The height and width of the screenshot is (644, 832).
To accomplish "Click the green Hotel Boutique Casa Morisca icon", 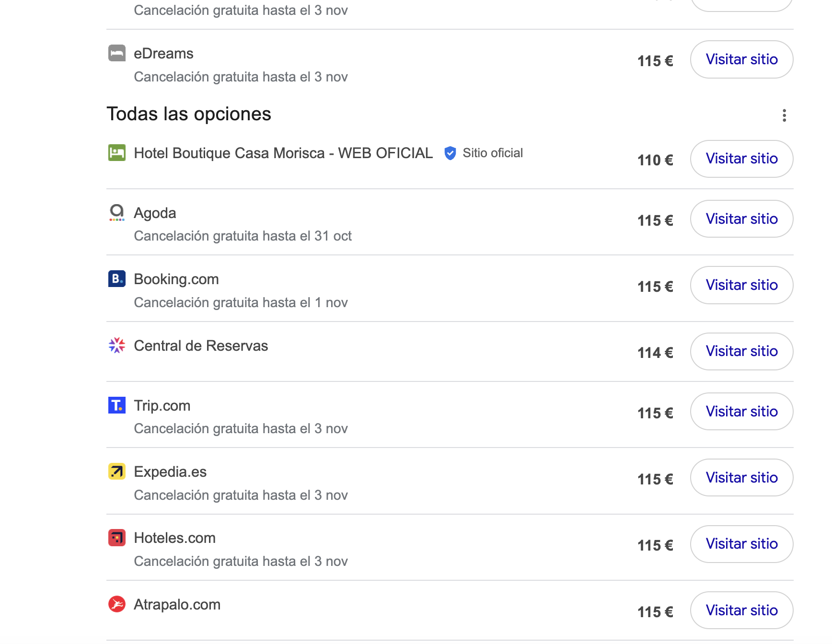I will pos(117,153).
